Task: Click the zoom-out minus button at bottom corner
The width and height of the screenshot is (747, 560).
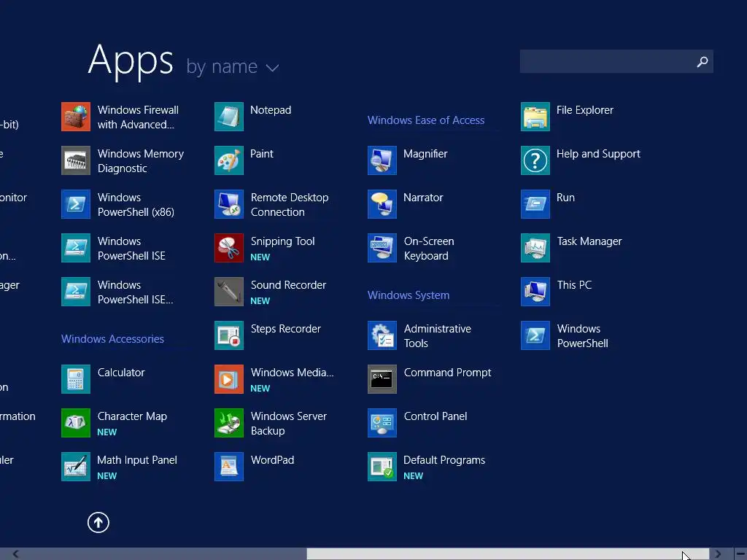Action: (x=740, y=554)
